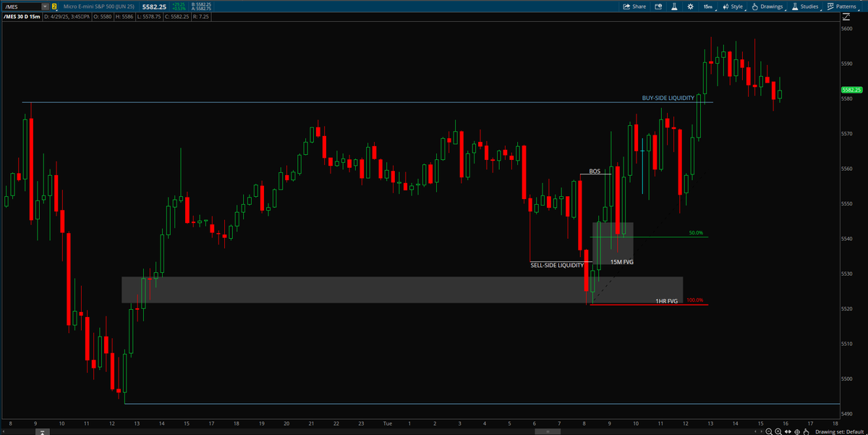Image resolution: width=868 pixels, height=435 pixels.
Task: Open chart settings gear icon
Action: click(690, 7)
